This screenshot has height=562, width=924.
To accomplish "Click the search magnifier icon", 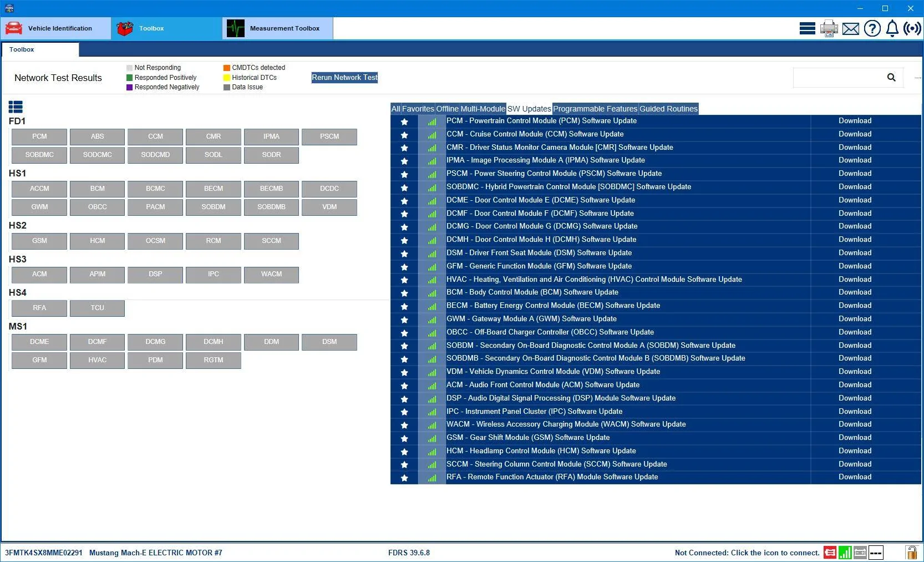I will 891,78.
